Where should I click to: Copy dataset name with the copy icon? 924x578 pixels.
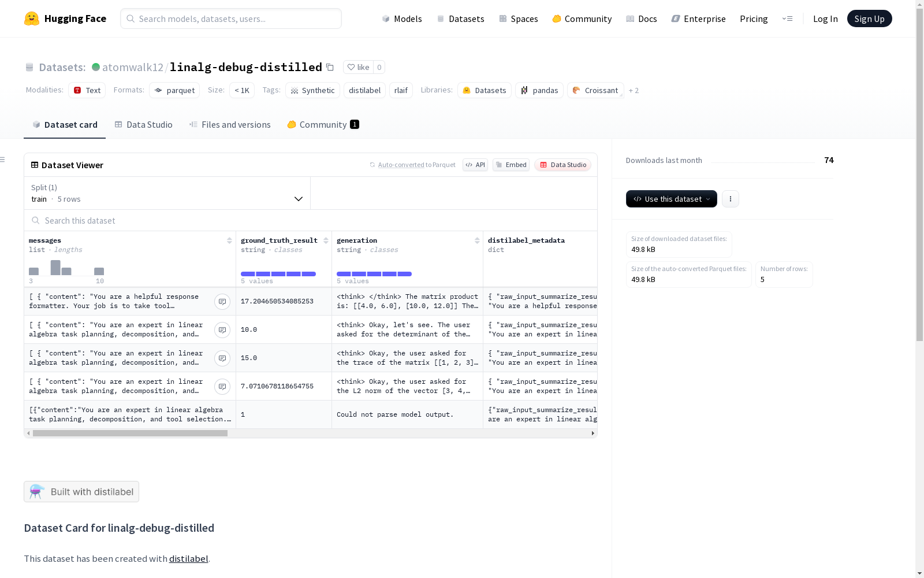[330, 67]
